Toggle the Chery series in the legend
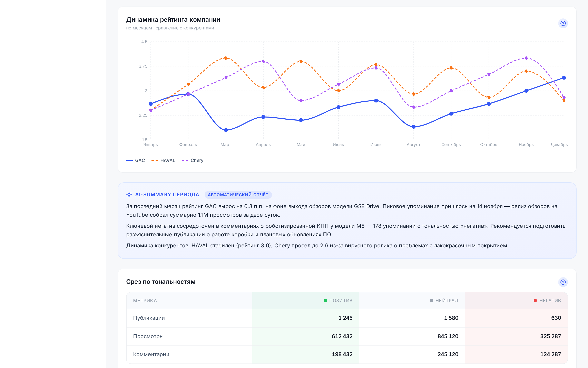The width and height of the screenshot is (588, 368). (x=193, y=160)
